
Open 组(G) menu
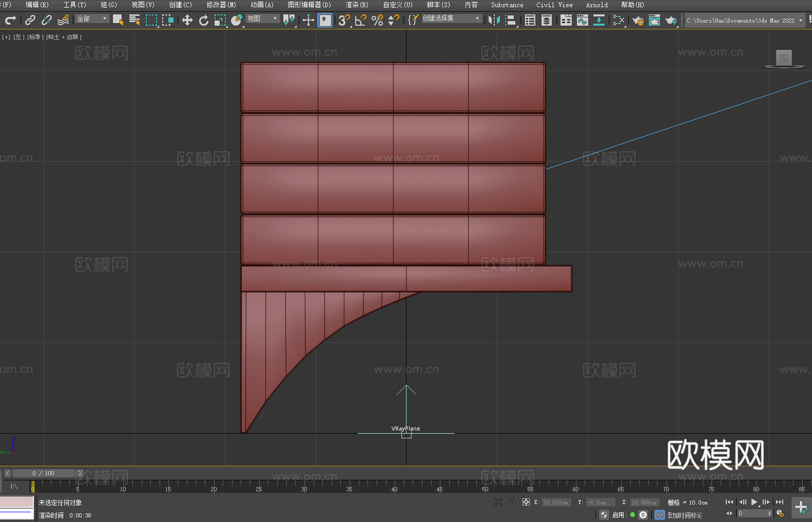tap(109, 5)
